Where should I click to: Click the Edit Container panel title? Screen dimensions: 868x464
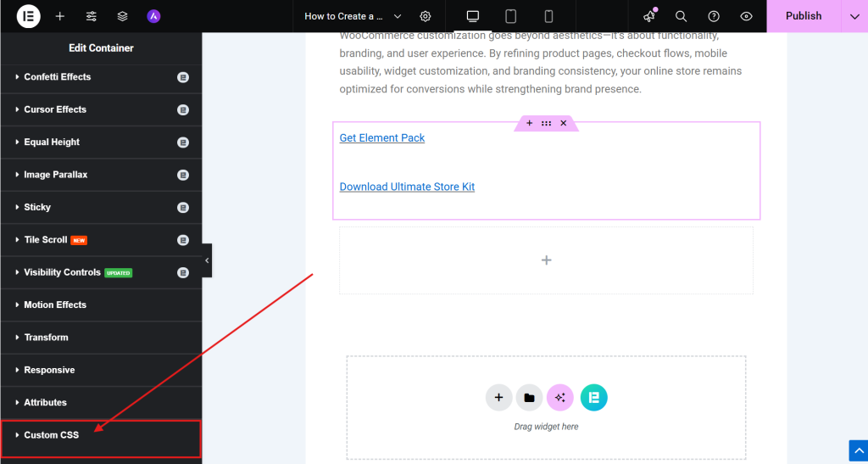[x=101, y=48]
